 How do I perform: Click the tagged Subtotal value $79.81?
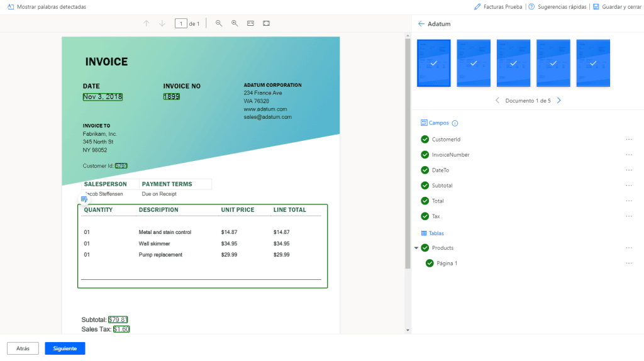118,319
